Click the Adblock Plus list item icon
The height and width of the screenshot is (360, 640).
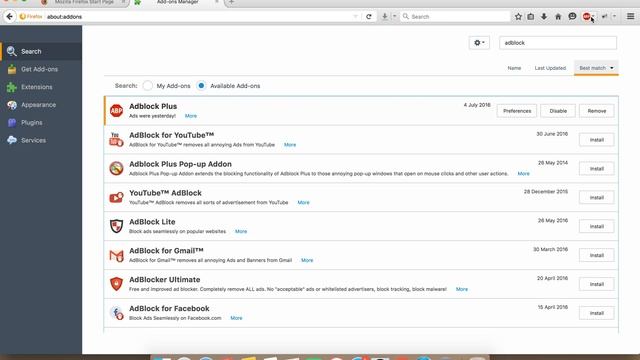click(116, 111)
